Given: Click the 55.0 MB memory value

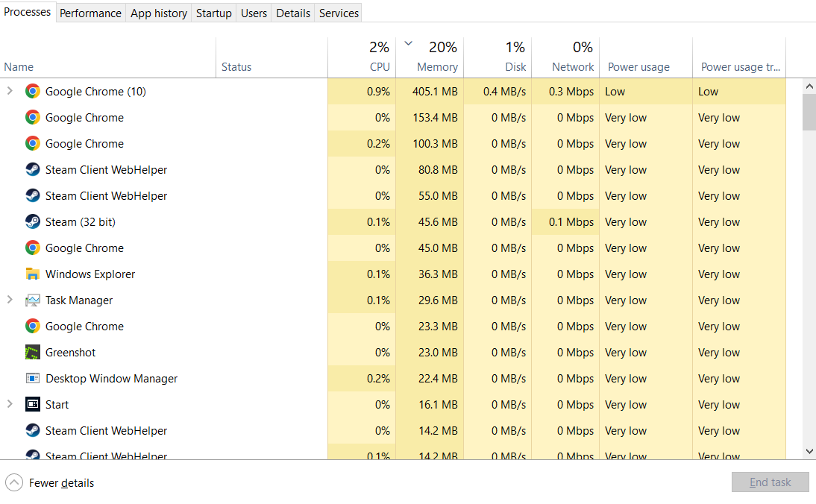Looking at the screenshot, I should 438,195.
